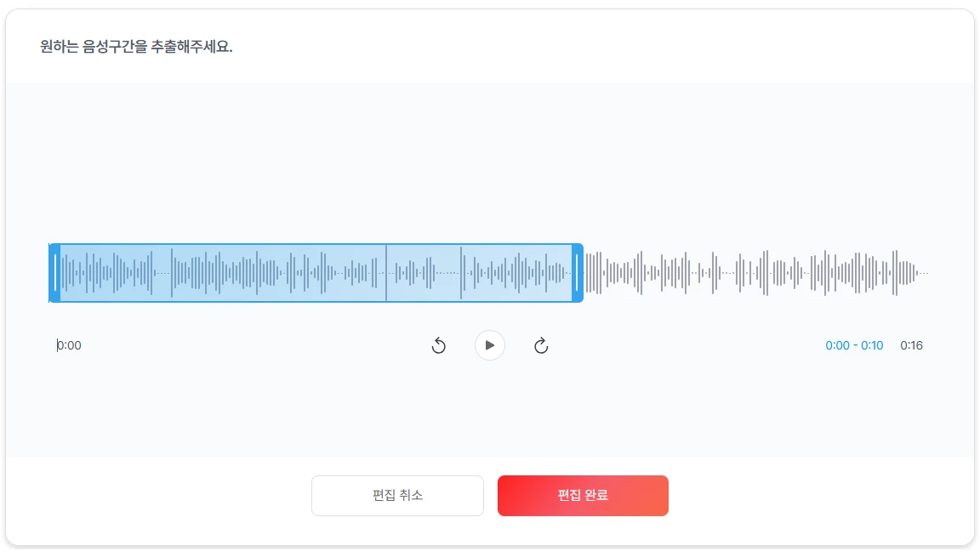This screenshot has width=980, height=557.
Task: Rewind with the counter-clockwise arrow icon
Action: [439, 345]
